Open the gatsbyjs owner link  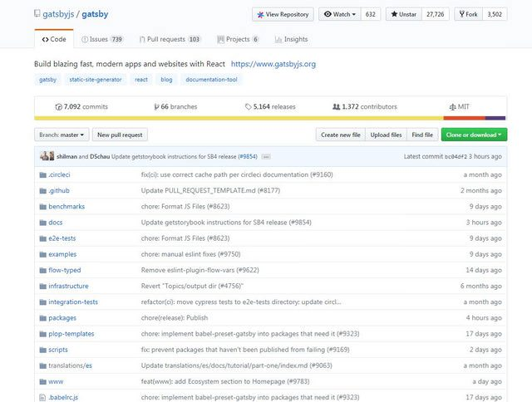coord(58,14)
